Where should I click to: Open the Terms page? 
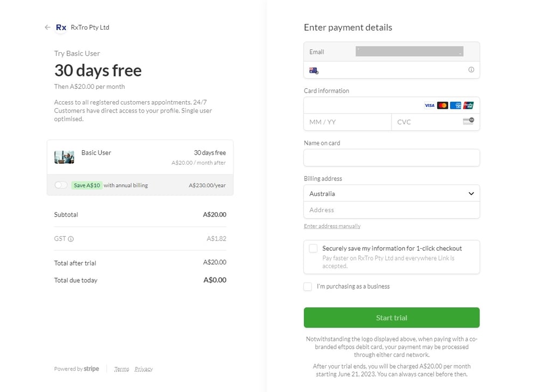click(x=121, y=368)
